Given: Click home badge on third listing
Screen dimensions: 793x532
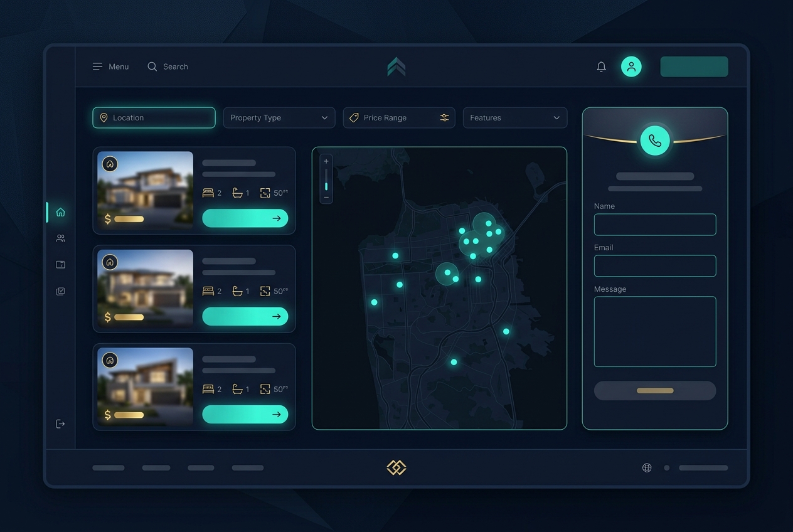Looking at the screenshot, I should (x=110, y=360).
